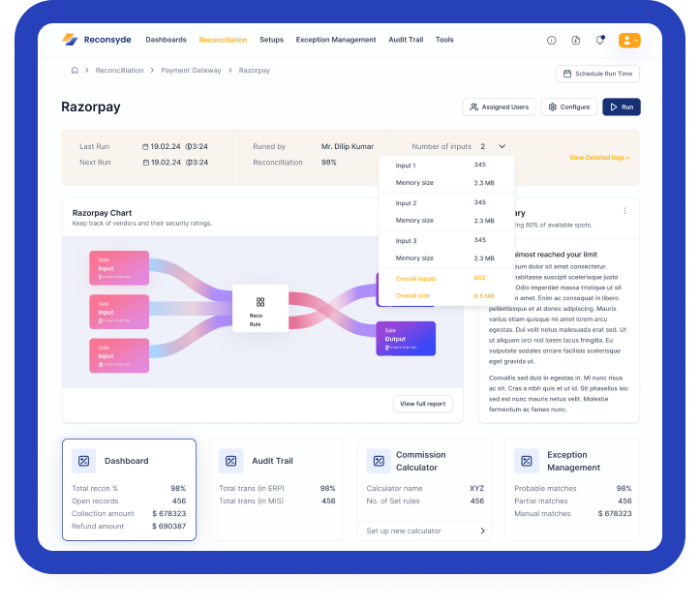The height and width of the screenshot is (607, 700).
Task: Open the notifications bell icon
Action: (600, 40)
